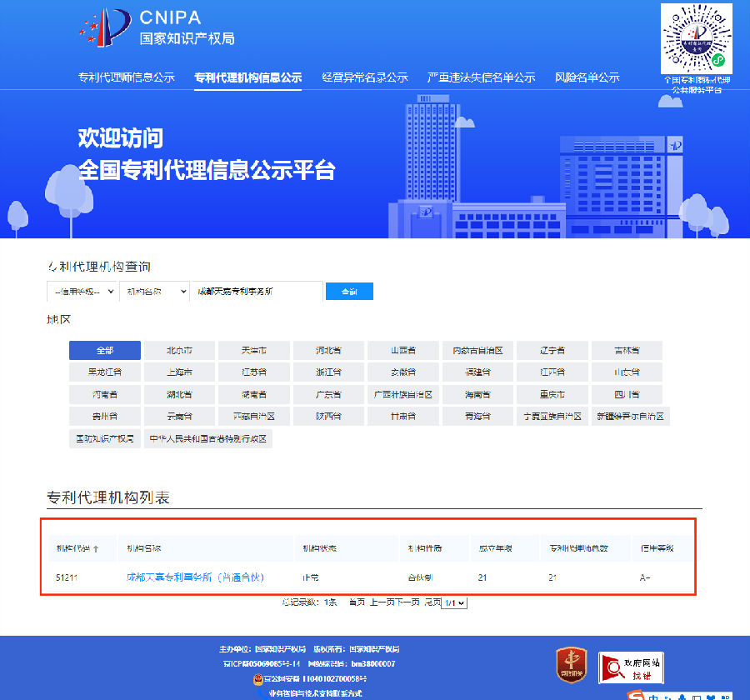Choose the 广东省 region
The width and height of the screenshot is (750, 700).
pyautogui.click(x=328, y=394)
